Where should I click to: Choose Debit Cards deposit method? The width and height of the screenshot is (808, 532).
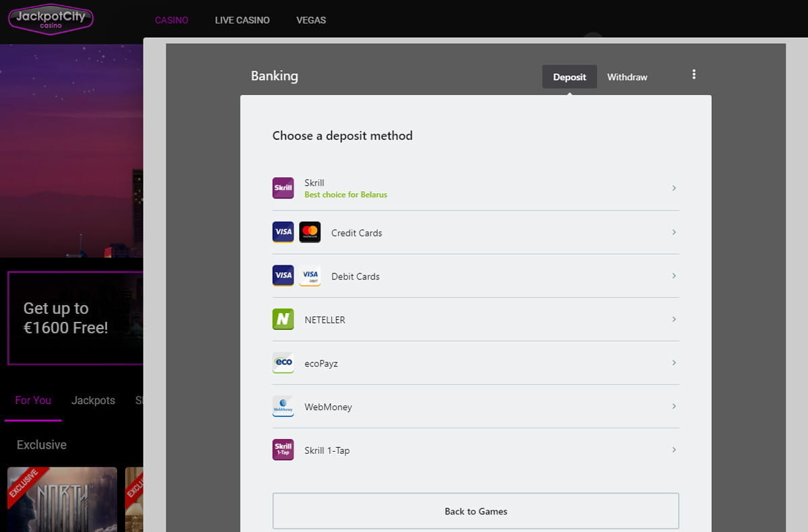(x=475, y=276)
